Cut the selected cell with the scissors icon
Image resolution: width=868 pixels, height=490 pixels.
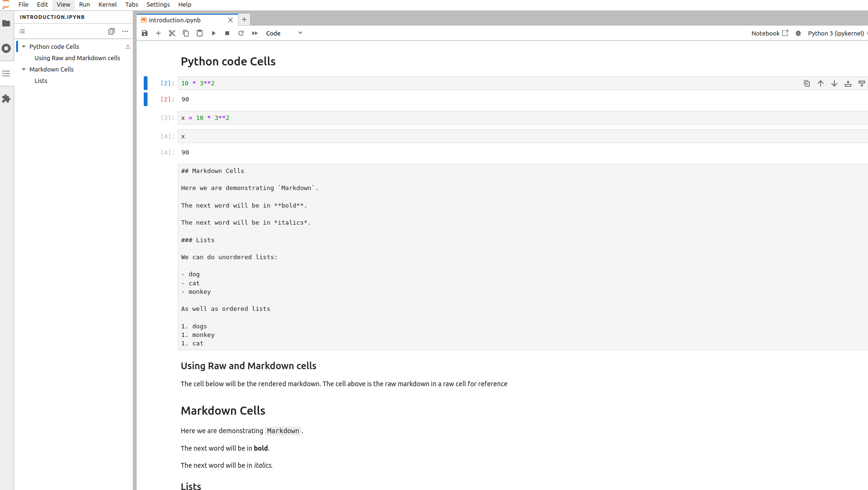[172, 33]
